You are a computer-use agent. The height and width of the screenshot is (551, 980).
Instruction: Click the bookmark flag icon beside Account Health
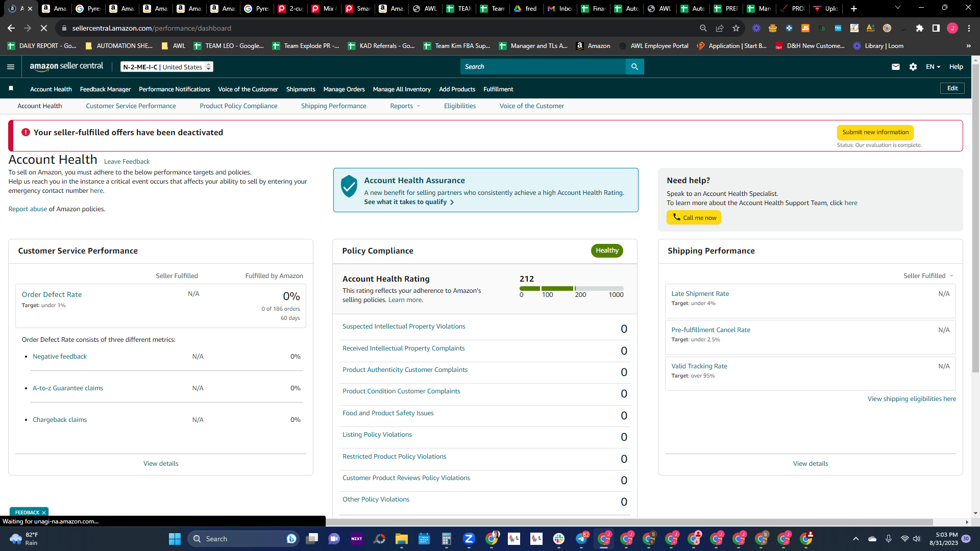click(11, 89)
